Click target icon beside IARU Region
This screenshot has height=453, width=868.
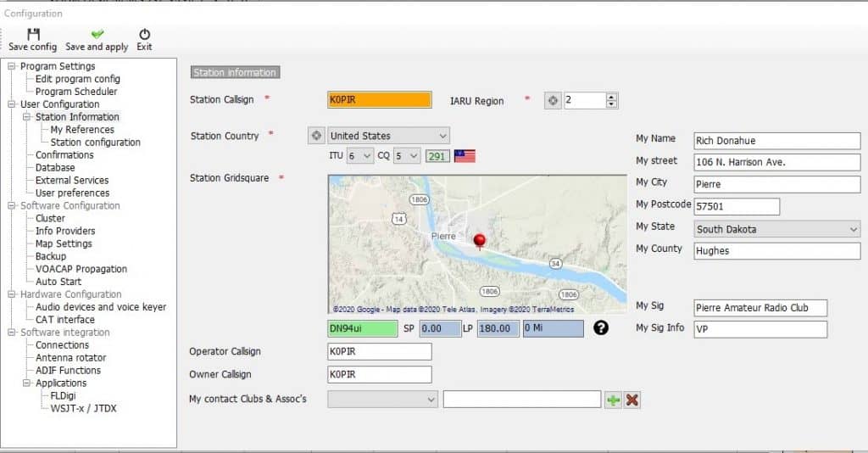click(553, 101)
